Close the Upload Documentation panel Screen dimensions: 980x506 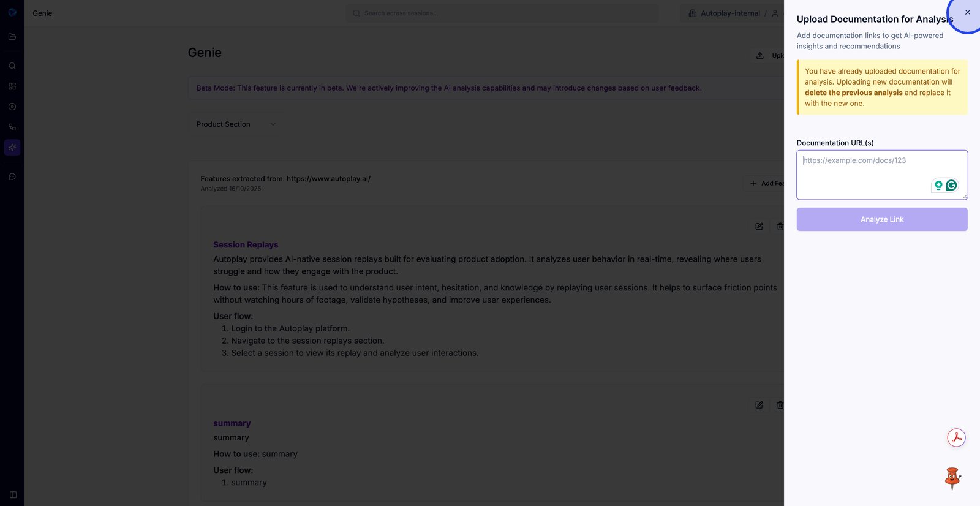pyautogui.click(x=968, y=12)
